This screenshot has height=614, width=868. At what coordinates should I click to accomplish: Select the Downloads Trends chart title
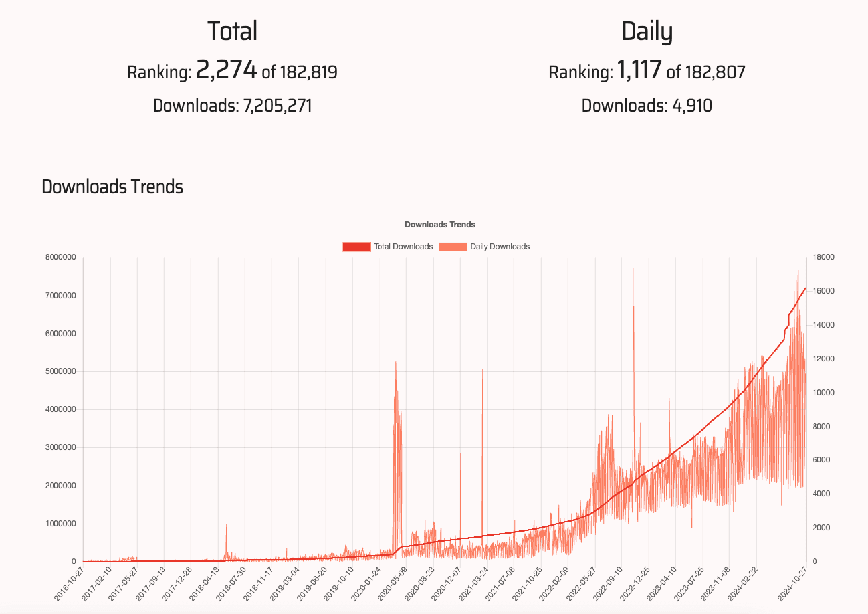[441, 224]
